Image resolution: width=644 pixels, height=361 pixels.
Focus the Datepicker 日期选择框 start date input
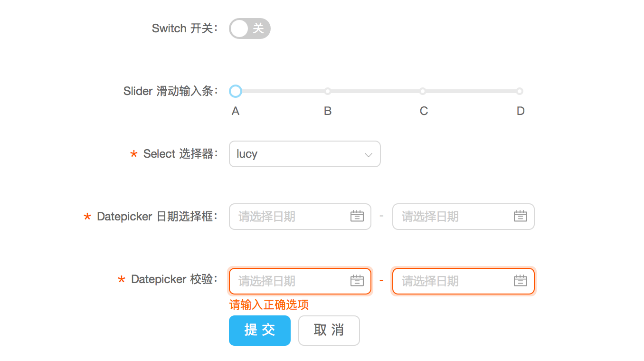point(300,217)
